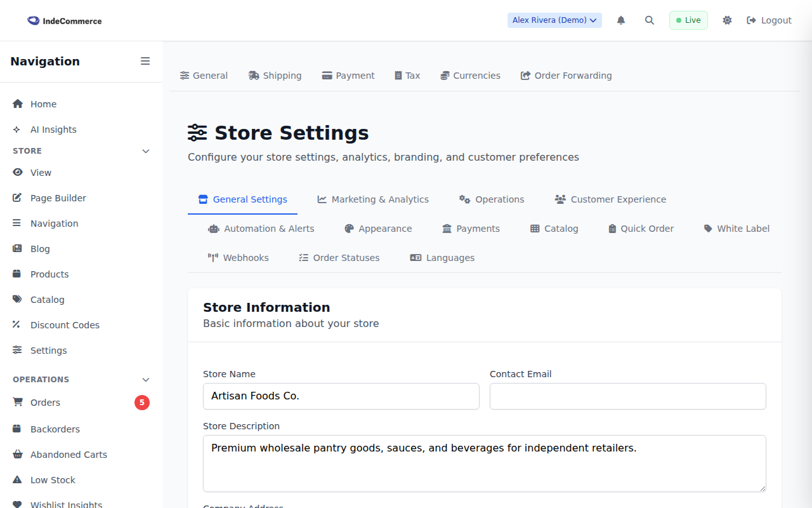
Task: Click the Discount Codes percent icon
Action: point(16,325)
